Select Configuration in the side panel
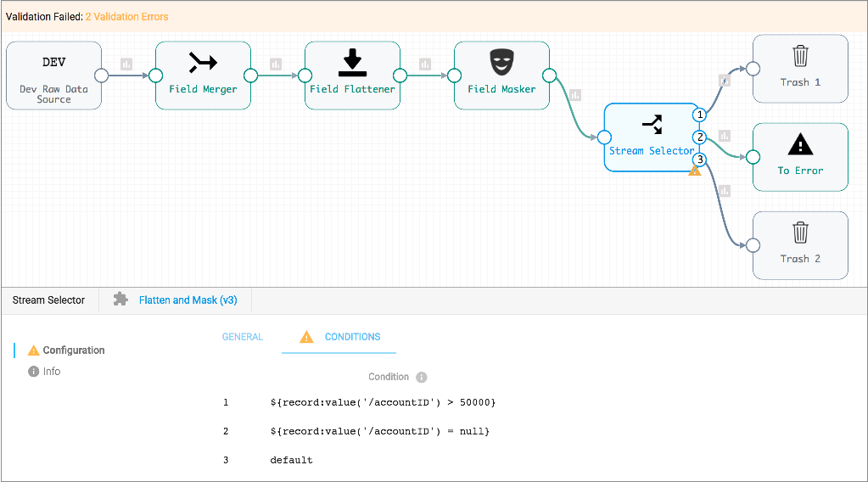868x482 pixels. point(74,350)
